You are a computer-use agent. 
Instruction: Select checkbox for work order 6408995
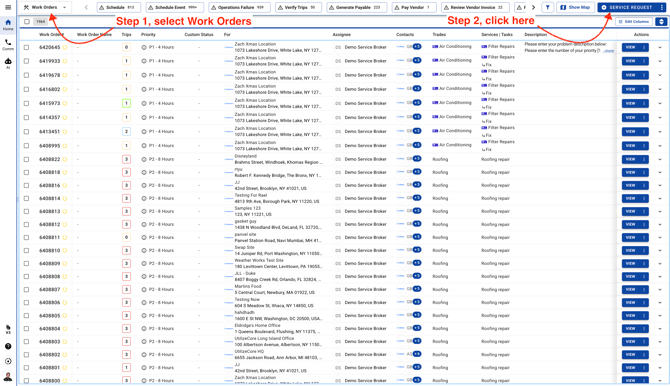click(x=26, y=146)
